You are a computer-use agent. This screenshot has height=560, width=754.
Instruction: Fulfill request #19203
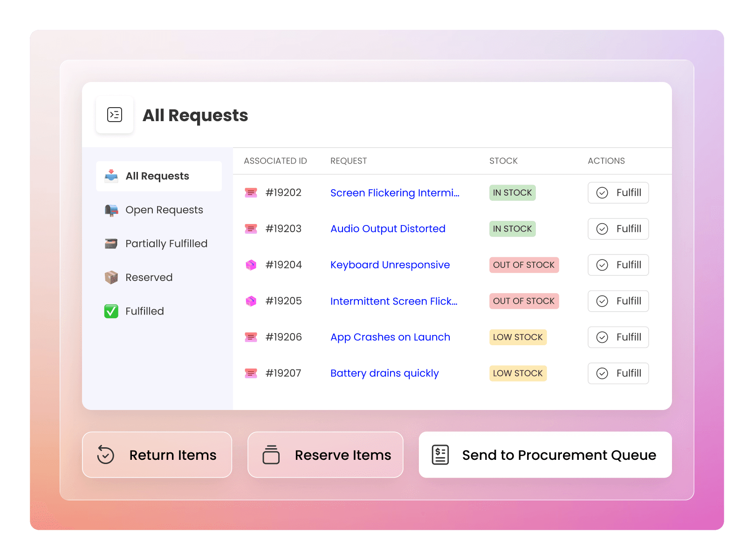point(618,229)
